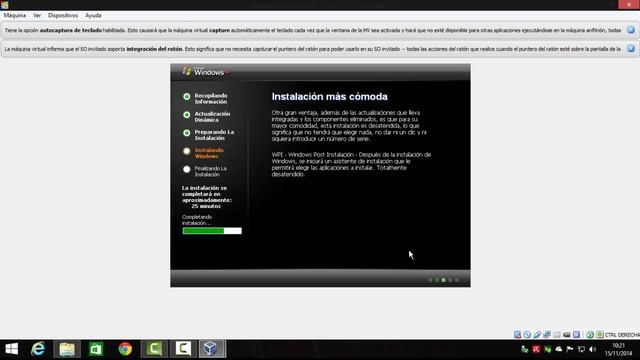Image resolution: width=640 pixels, height=360 pixels.
Task: Click the video capture status icon
Action: (567, 335)
